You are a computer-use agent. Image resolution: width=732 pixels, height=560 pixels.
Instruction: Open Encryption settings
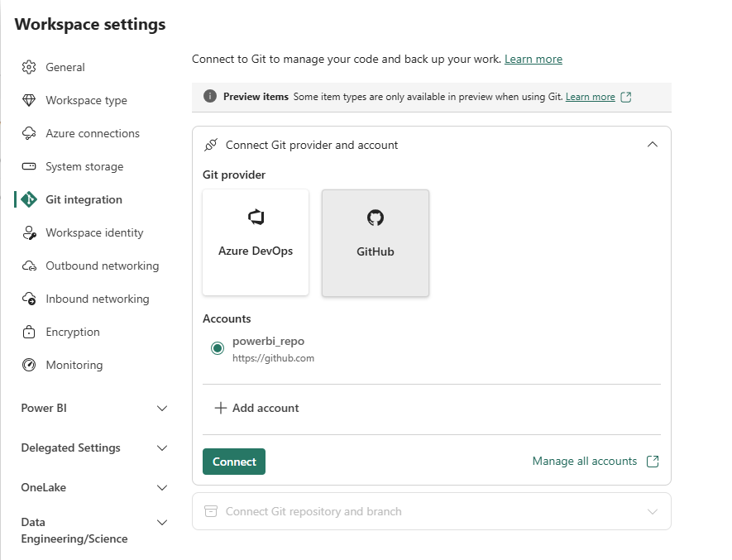tap(73, 332)
